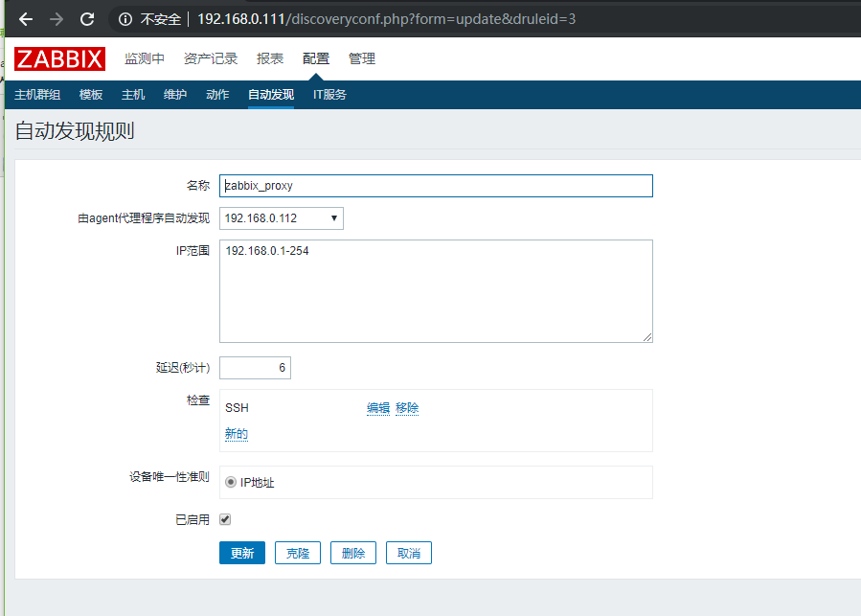Add a new check via 新的
Screen dimensions: 861x616
(x=237, y=434)
